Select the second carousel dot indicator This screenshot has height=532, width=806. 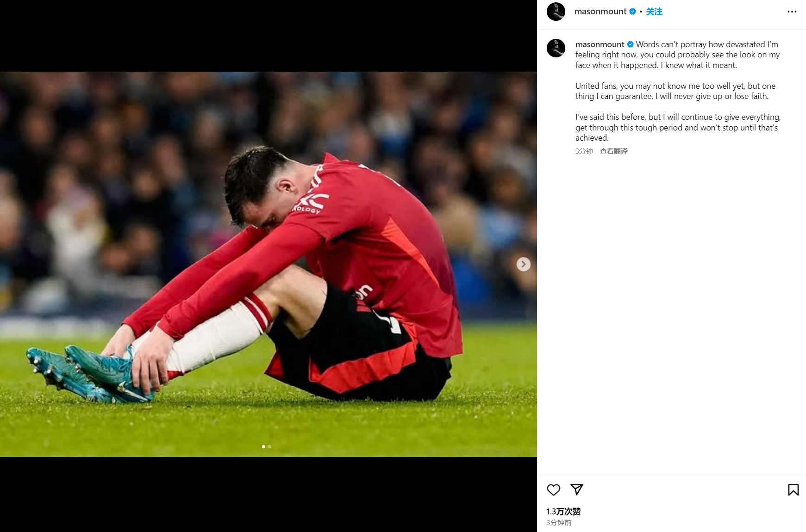point(269,446)
